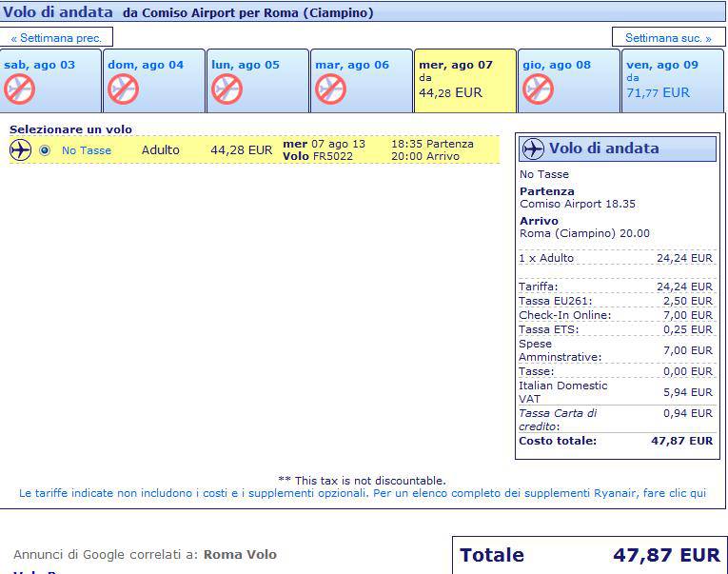
Task: Click Italian Domestic VAT line
Action: pos(616,392)
